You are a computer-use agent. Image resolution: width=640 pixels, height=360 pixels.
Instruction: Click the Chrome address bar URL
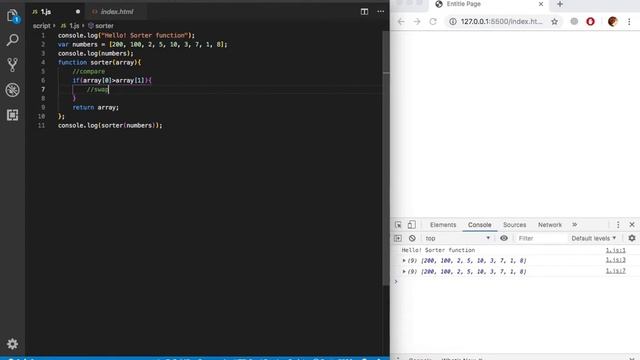coord(502,22)
